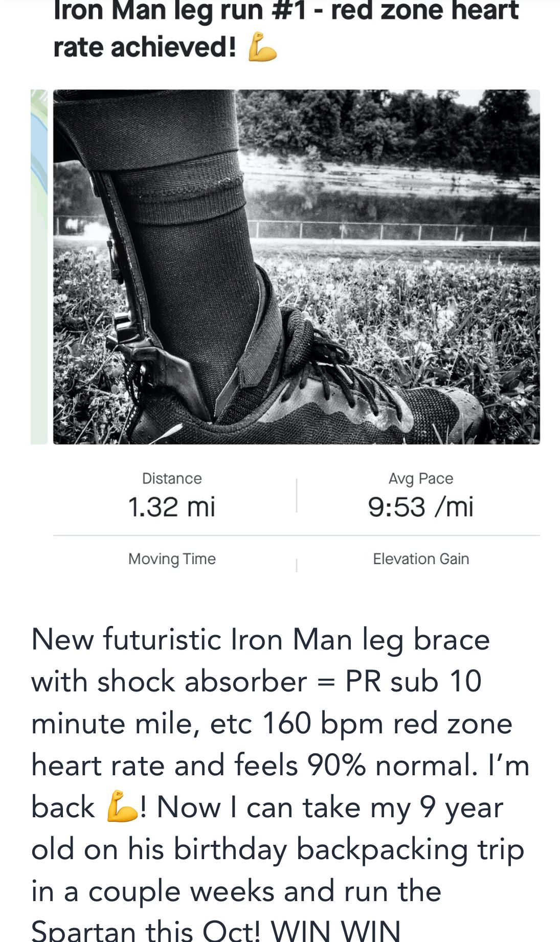Tap the 1.32 mi distance value

click(172, 507)
